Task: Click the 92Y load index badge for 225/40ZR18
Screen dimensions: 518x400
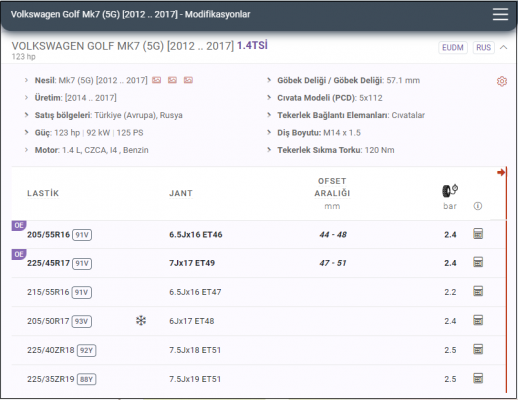Action: point(87,350)
